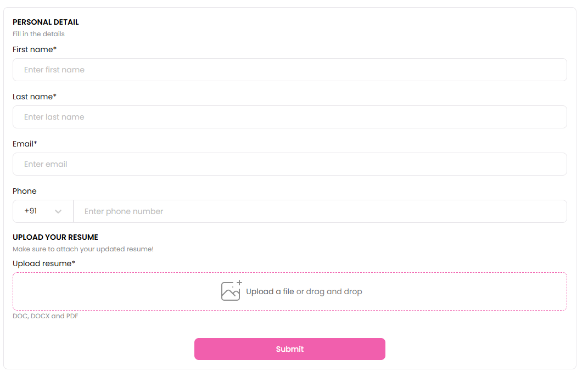This screenshot has width=588, height=377.
Task: Click into the Enter last name field
Action: (289, 117)
